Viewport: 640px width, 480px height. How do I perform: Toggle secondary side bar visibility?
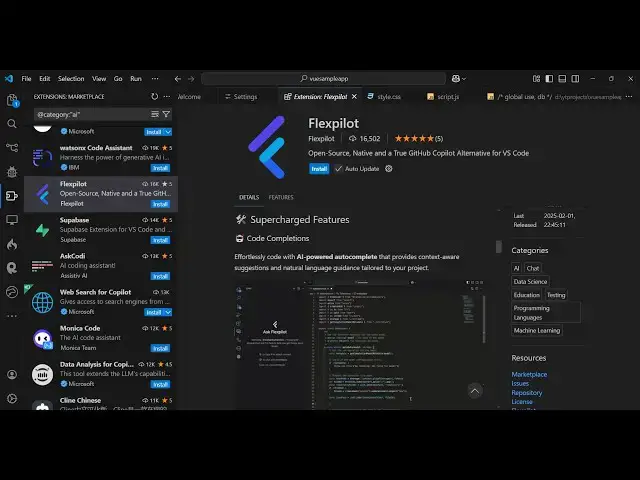point(575,78)
